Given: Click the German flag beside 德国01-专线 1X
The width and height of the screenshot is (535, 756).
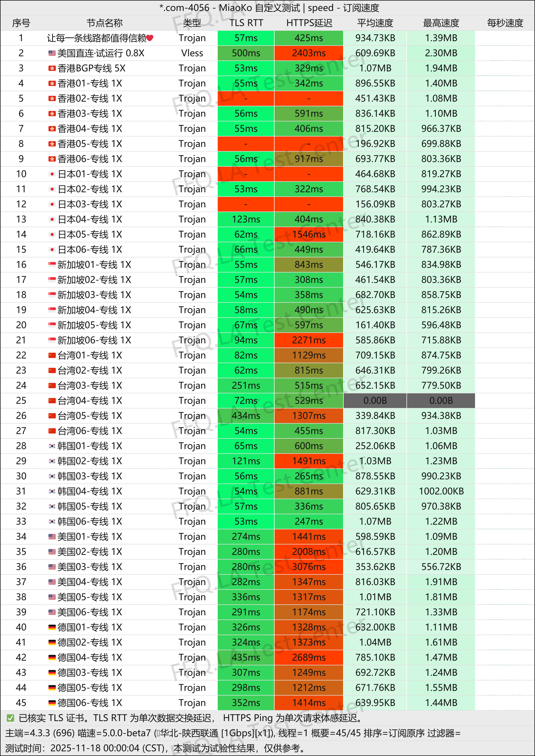Looking at the screenshot, I should point(52,627).
